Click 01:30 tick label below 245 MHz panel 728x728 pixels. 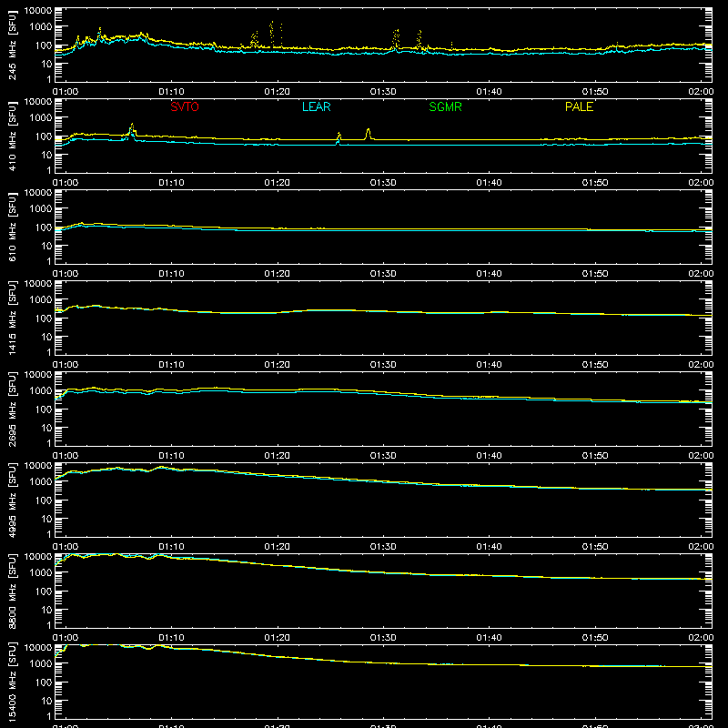[383, 92]
